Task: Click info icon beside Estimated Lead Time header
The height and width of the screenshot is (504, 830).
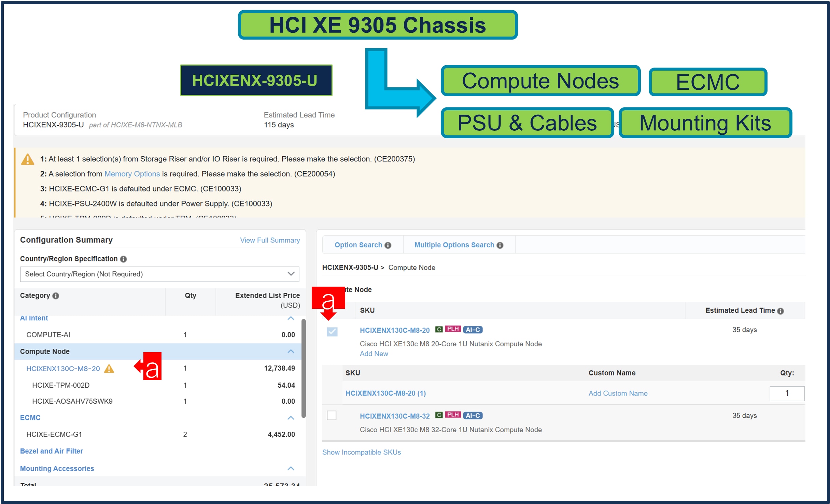Action: point(780,311)
